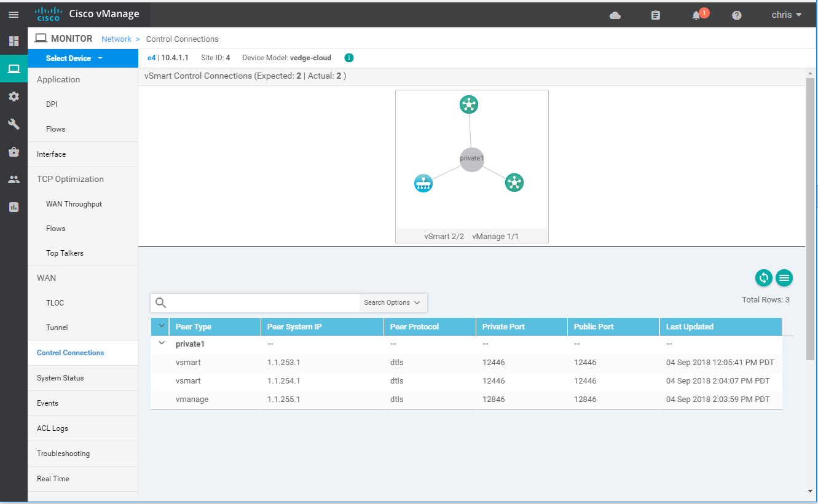Refresh the connections table using circular arrows icon
The image size is (818, 504).
point(763,278)
